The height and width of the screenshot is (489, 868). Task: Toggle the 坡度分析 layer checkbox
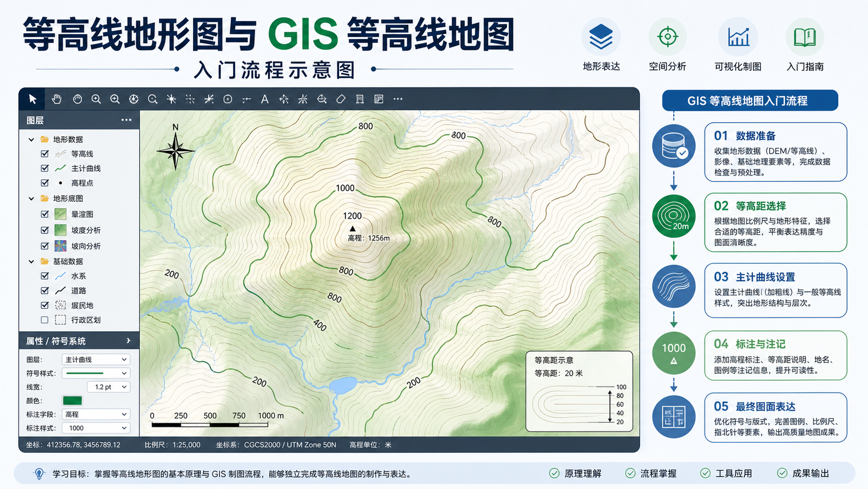(45, 230)
